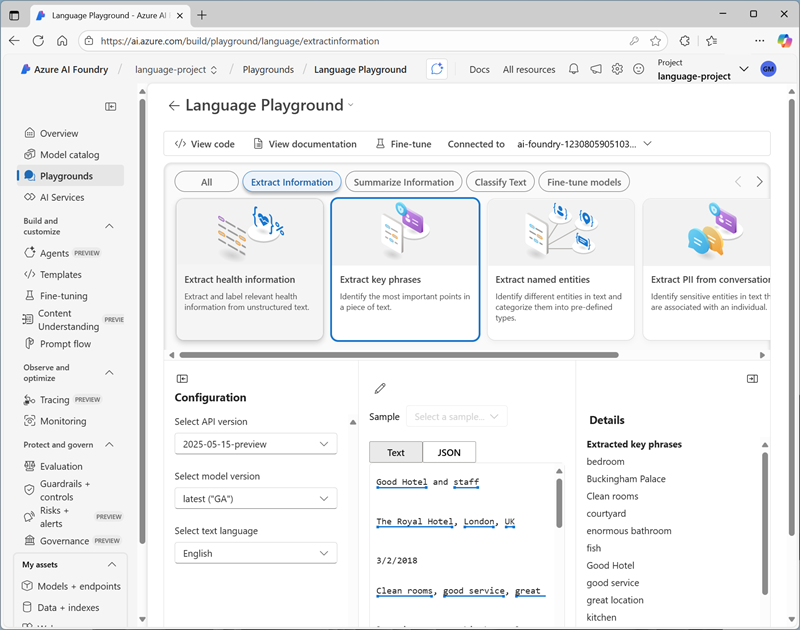Screen dimensions: 800x630
Task: Switch to JSON view toggle
Action: click(x=449, y=452)
